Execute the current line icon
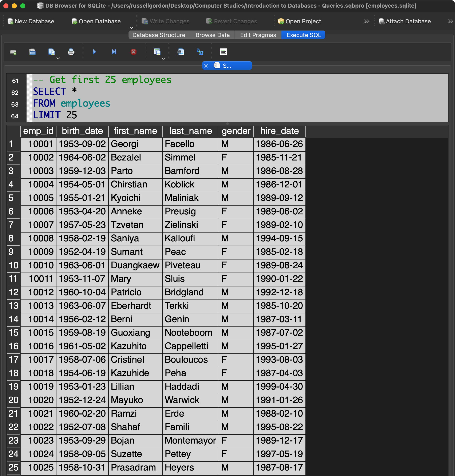The image size is (455, 476). coord(114,52)
